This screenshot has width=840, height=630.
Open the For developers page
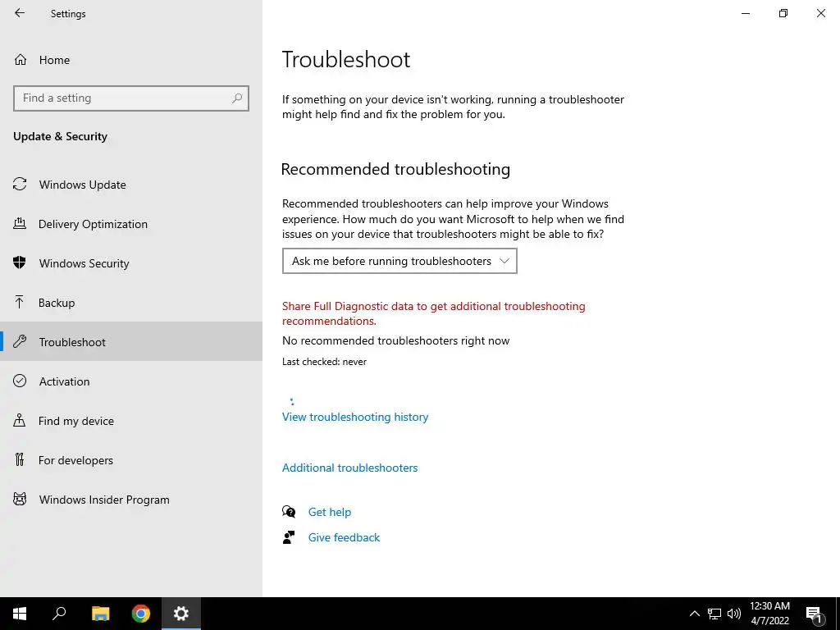[131, 460]
